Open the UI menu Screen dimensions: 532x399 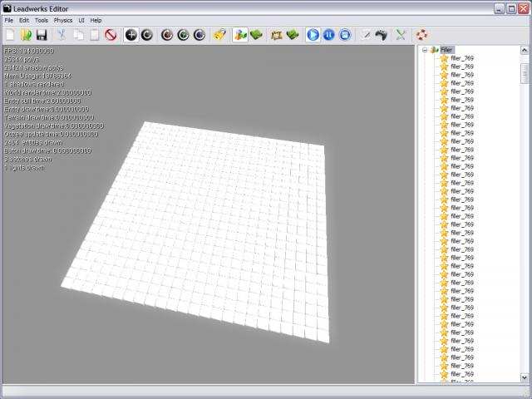(81, 20)
